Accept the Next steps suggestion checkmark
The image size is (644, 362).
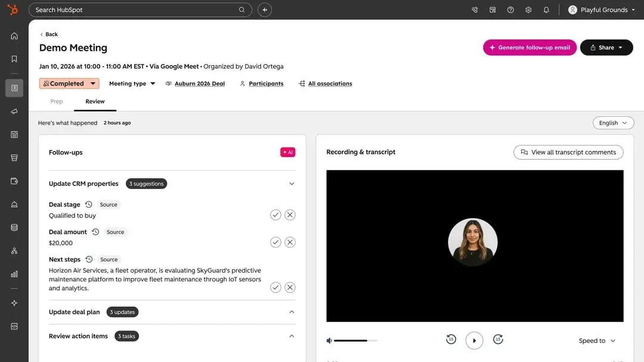click(275, 287)
